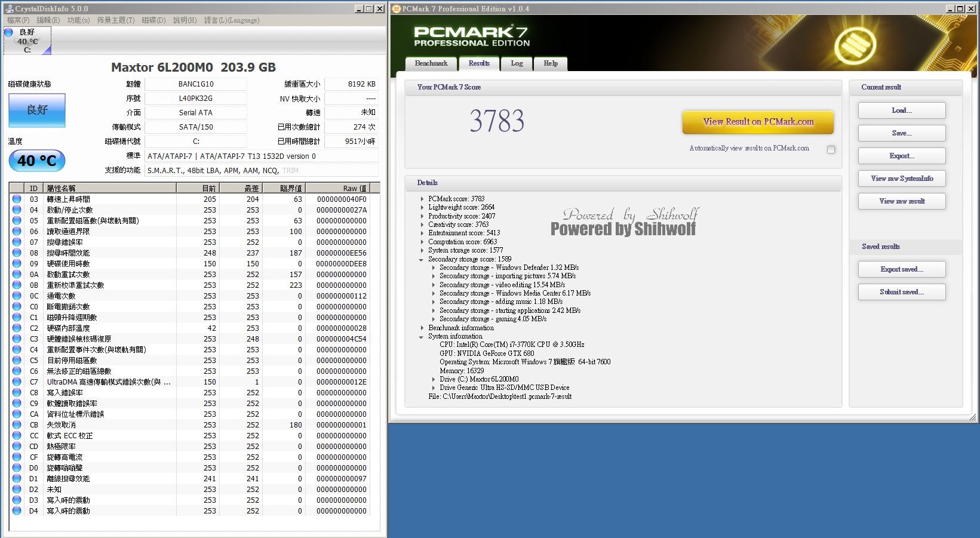The height and width of the screenshot is (538, 980).
Task: Click the blue health orb on the C: disk tab
Action: click(x=8, y=32)
